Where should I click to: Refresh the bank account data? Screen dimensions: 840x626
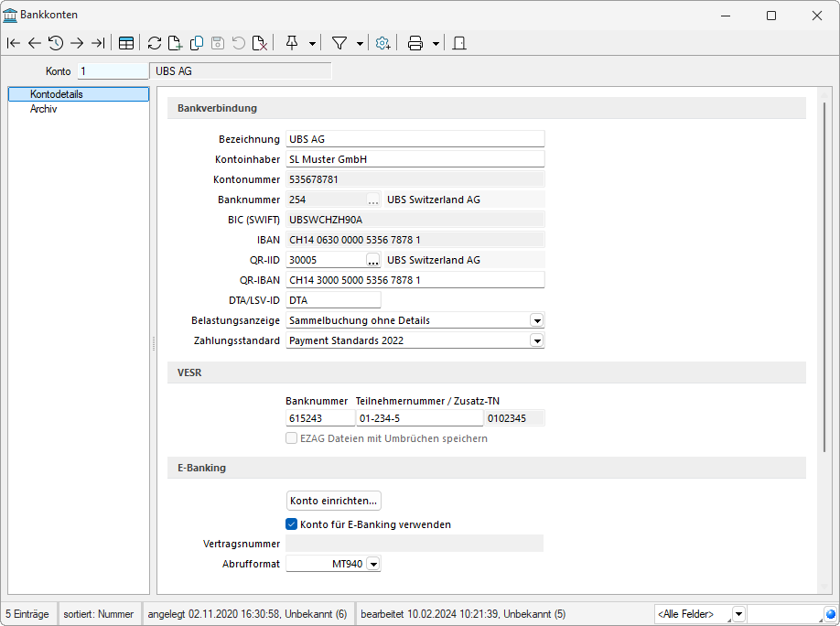tap(154, 43)
